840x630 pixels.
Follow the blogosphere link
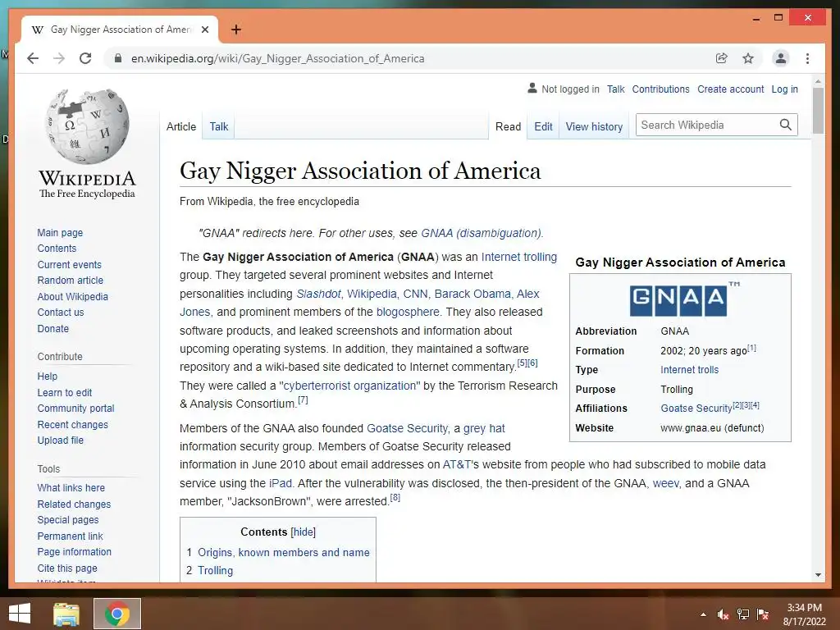click(408, 312)
